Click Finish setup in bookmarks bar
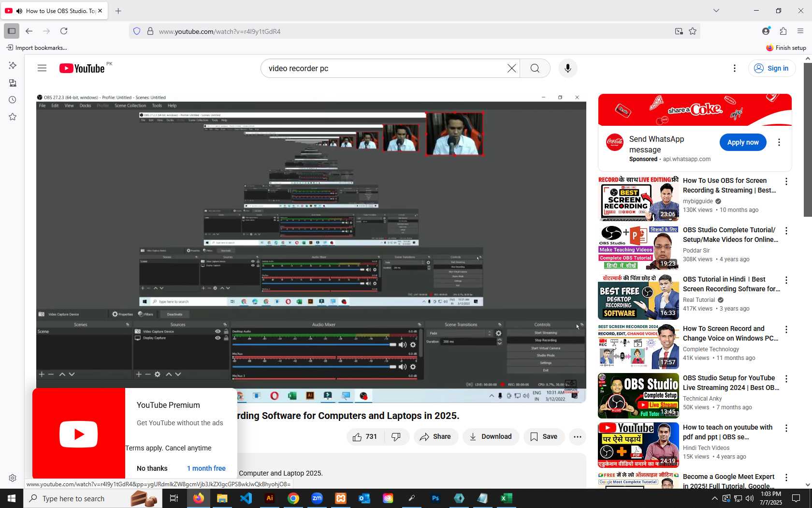 click(x=786, y=48)
